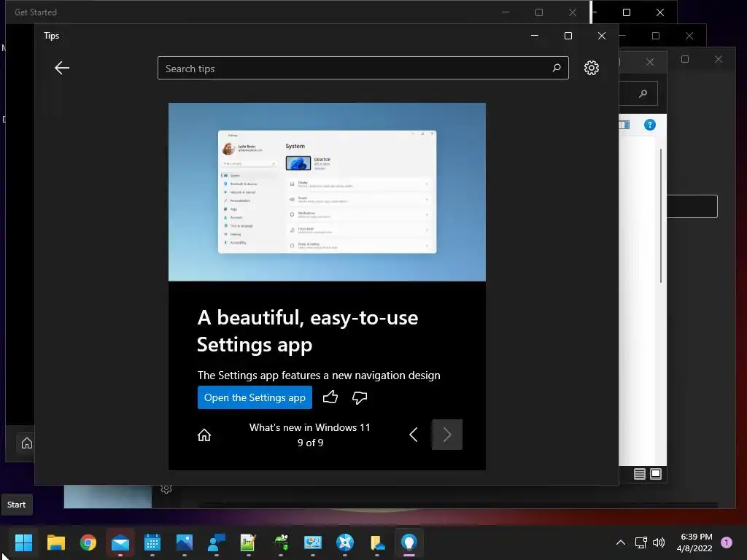This screenshot has width=747, height=560.
Task: Go to previous tip with left chevron
Action: point(414,435)
